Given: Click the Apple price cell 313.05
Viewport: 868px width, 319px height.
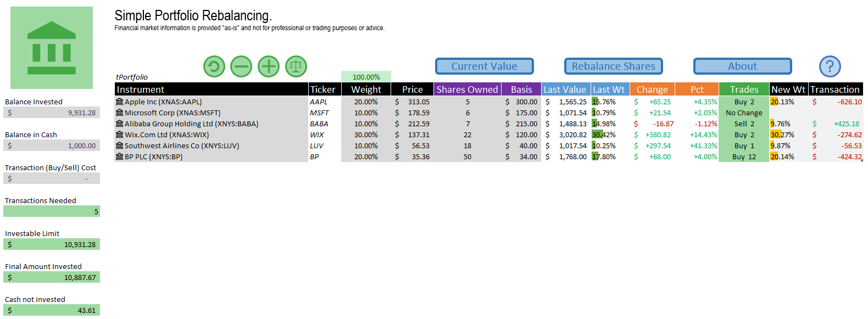Looking at the screenshot, I should pyautogui.click(x=412, y=102).
